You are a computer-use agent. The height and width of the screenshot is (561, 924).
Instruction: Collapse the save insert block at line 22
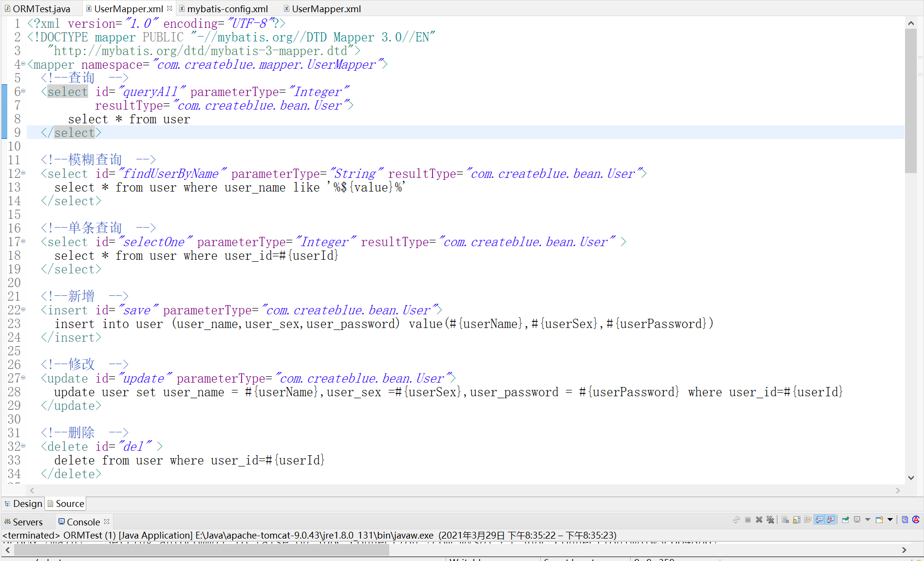point(23,310)
